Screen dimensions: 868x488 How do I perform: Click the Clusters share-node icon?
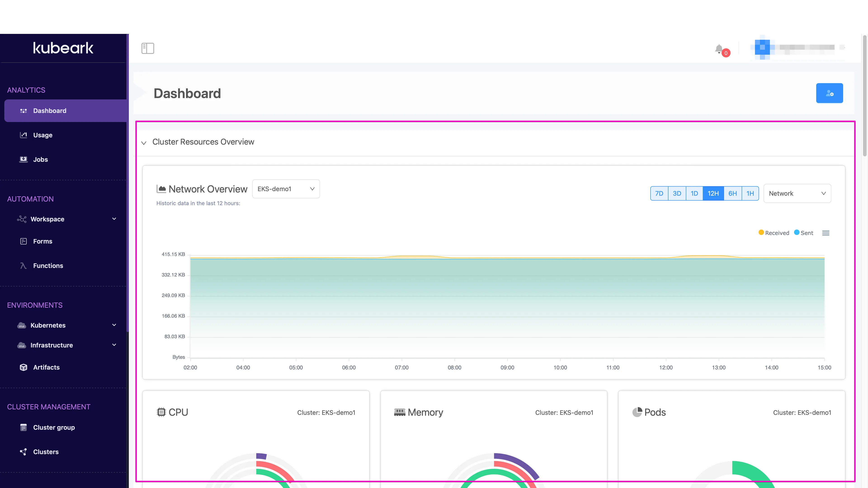coord(23,452)
